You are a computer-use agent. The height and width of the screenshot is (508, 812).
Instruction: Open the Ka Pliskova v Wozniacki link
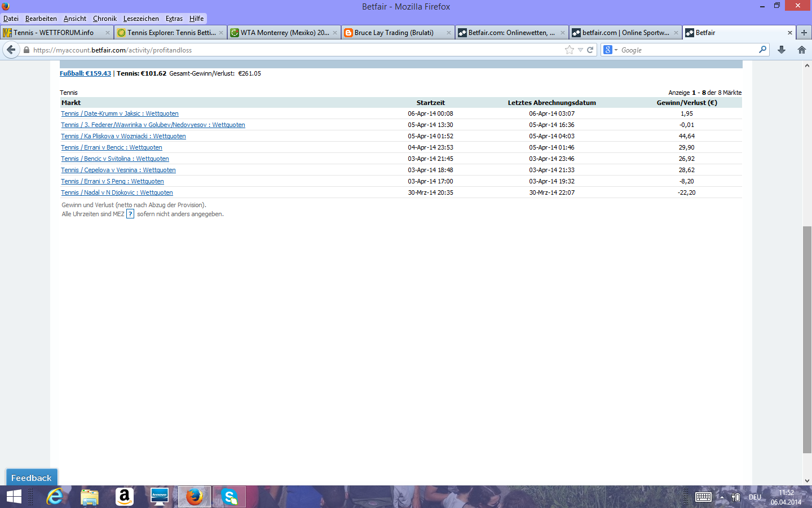point(123,136)
